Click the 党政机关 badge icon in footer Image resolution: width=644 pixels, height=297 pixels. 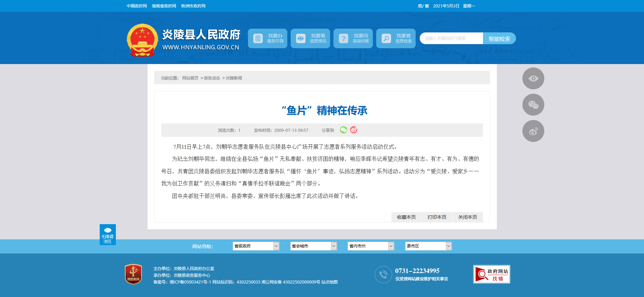pos(133,274)
